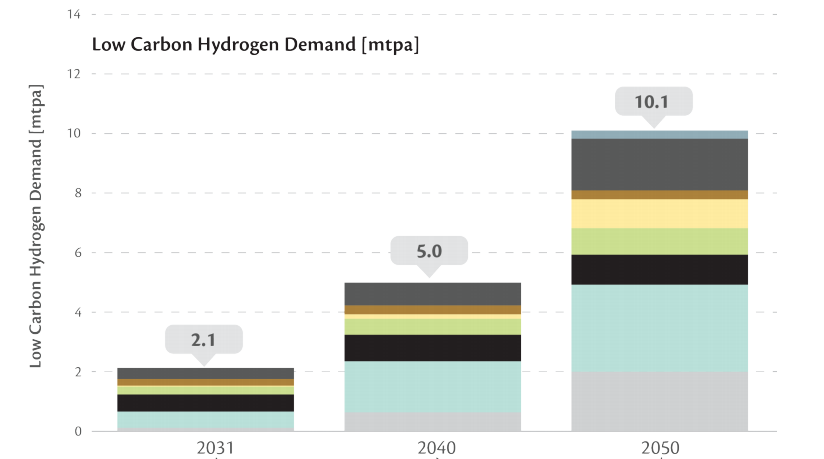Select the blue-gray top segment of 2050 bar

click(x=659, y=134)
